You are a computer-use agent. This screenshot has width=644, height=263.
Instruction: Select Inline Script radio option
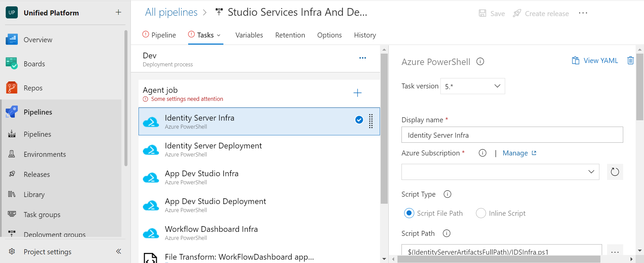click(481, 213)
